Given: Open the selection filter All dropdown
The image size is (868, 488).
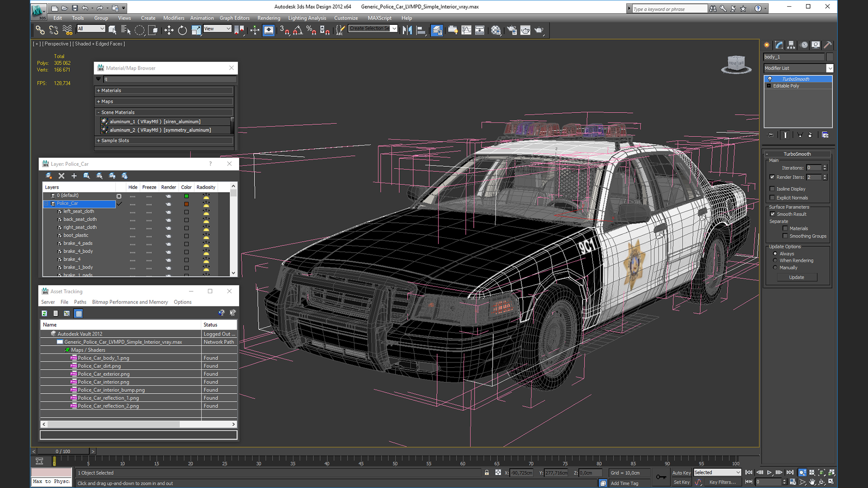Looking at the screenshot, I should [x=91, y=28].
